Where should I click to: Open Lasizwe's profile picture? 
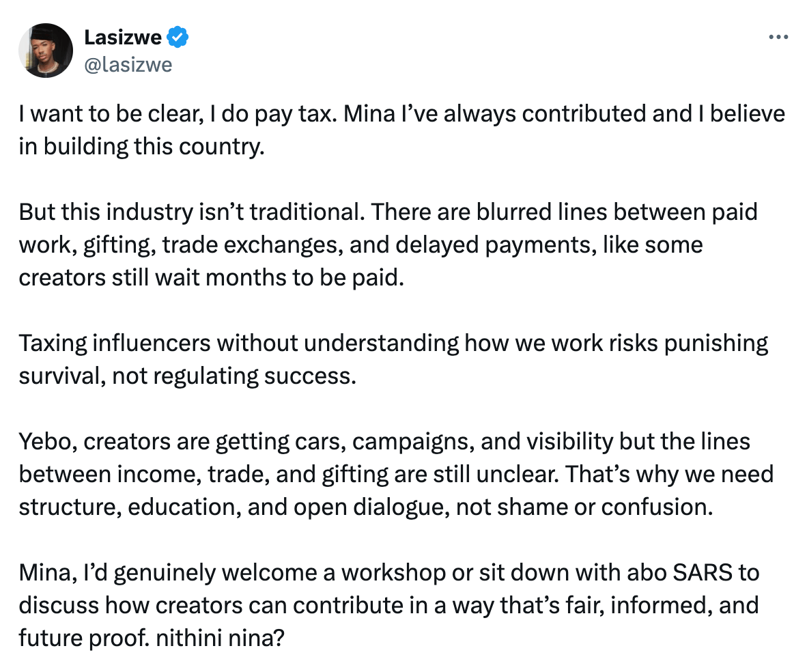(46, 51)
